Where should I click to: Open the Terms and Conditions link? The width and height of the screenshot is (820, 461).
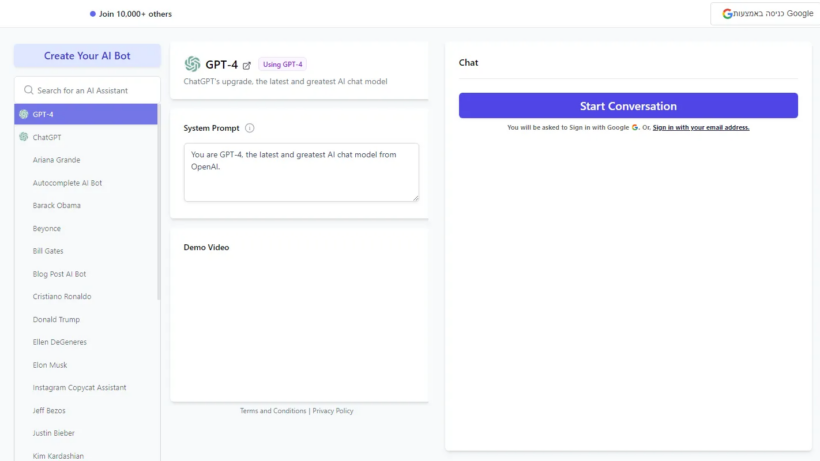[273, 411]
